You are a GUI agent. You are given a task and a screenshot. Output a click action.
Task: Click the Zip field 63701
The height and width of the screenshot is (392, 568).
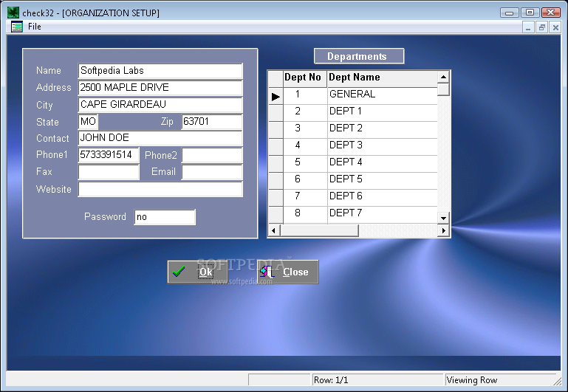tap(211, 122)
